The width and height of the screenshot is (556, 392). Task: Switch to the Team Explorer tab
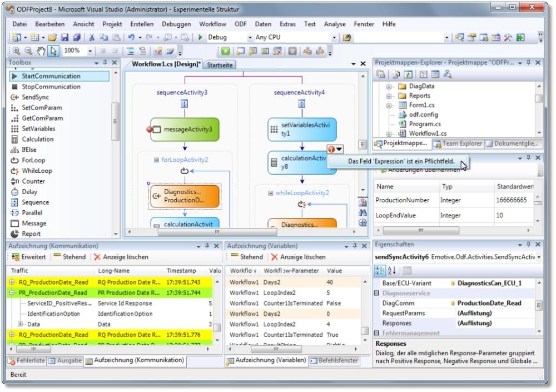point(458,143)
